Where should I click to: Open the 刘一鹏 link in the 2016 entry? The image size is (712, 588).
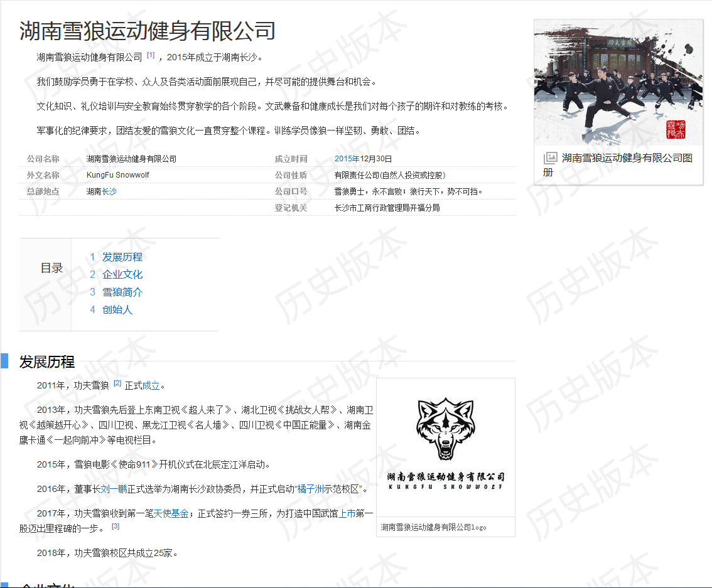(114, 489)
